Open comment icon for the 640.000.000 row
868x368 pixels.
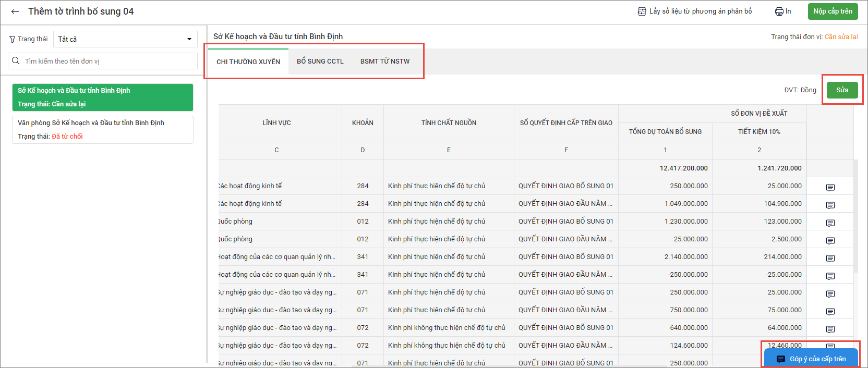[830, 329]
